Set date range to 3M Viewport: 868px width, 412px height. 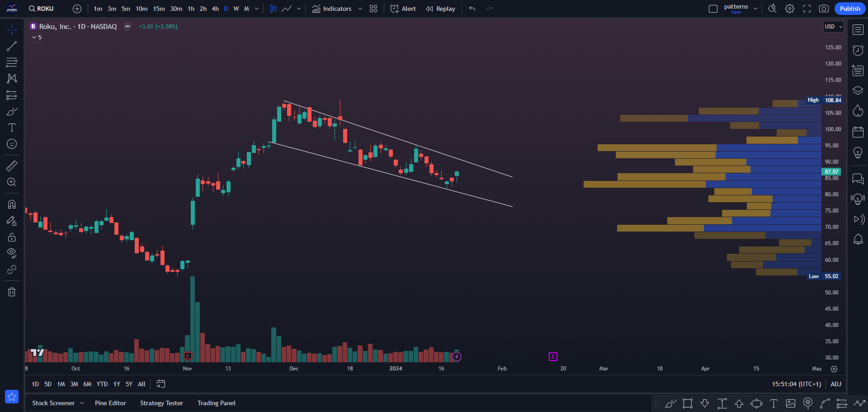(x=74, y=384)
